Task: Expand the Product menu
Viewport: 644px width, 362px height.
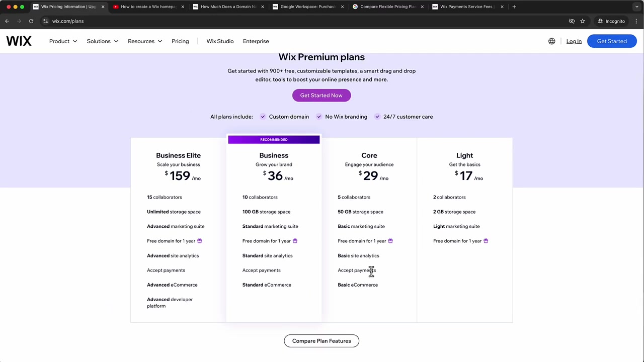Action: pyautogui.click(x=63, y=41)
